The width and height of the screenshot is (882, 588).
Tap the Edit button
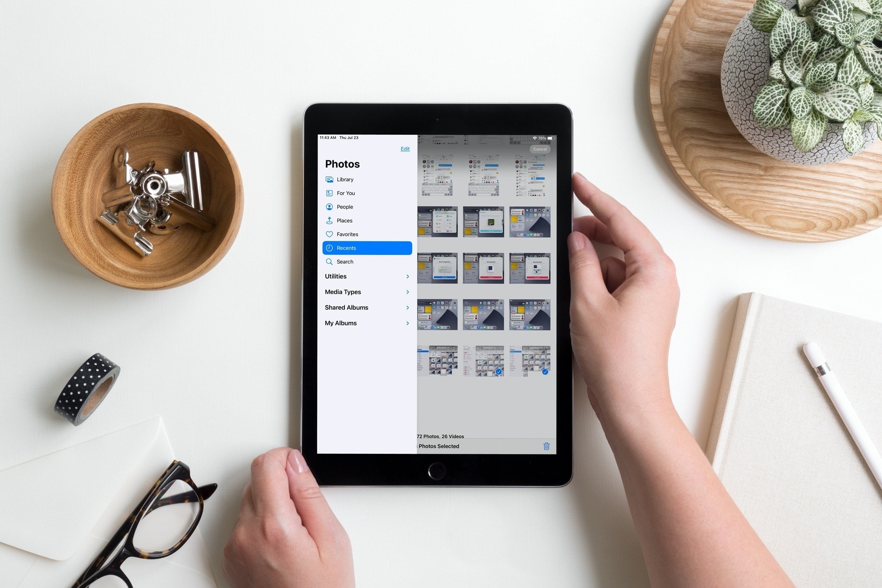pos(405,149)
